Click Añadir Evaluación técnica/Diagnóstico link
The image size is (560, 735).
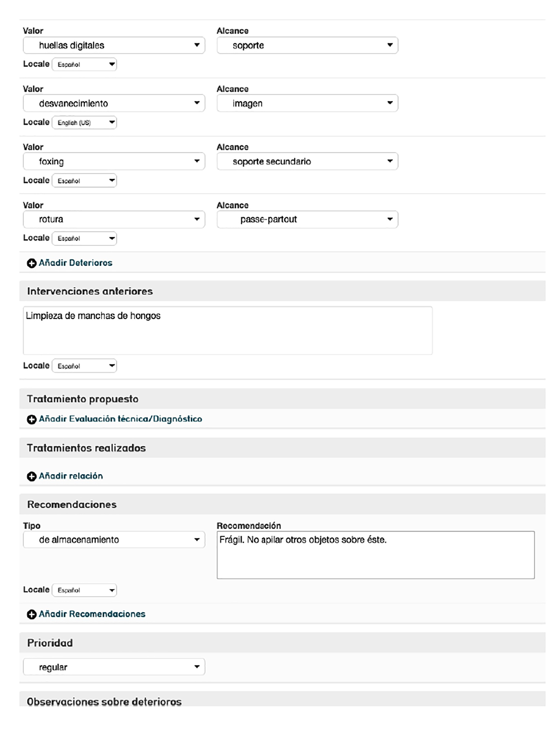click(x=120, y=419)
